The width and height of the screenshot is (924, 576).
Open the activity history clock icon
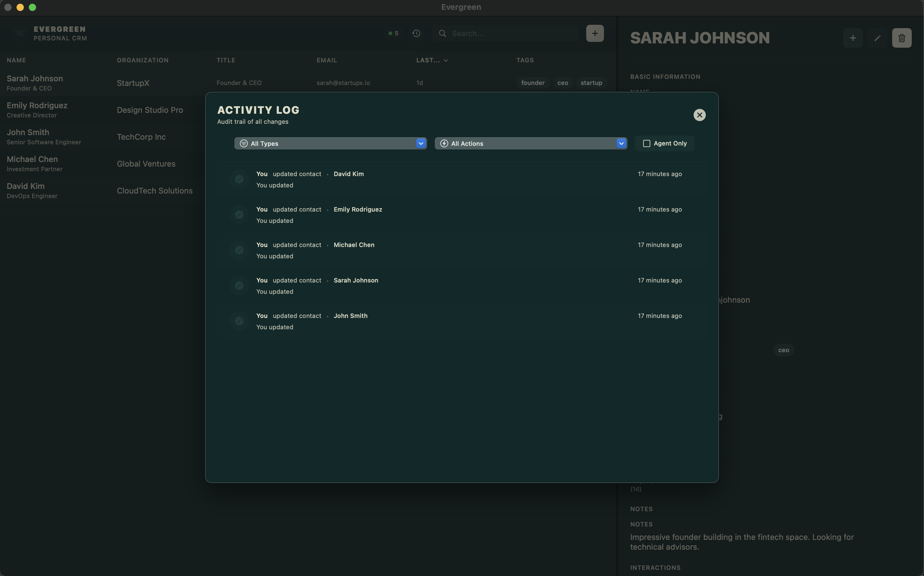point(416,34)
